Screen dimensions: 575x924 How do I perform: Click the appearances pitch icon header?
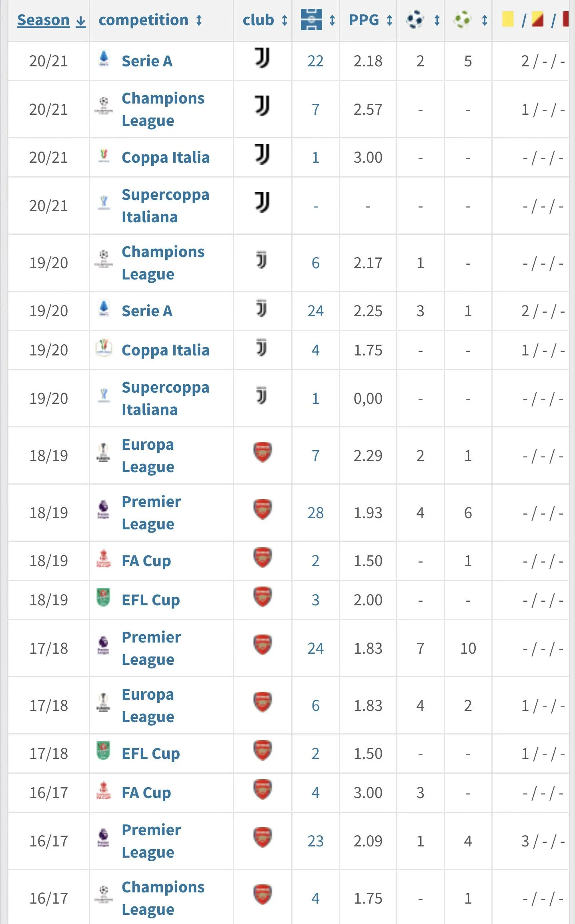tap(311, 19)
